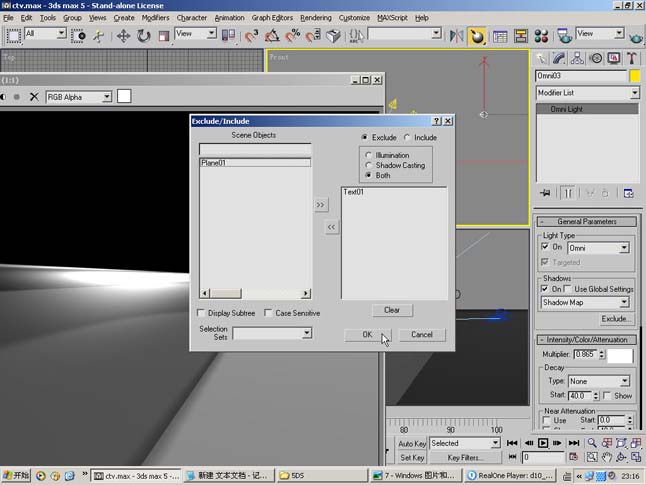This screenshot has width=646, height=485.
Task: Collapse General Parameters rollout
Action: [x=586, y=222]
